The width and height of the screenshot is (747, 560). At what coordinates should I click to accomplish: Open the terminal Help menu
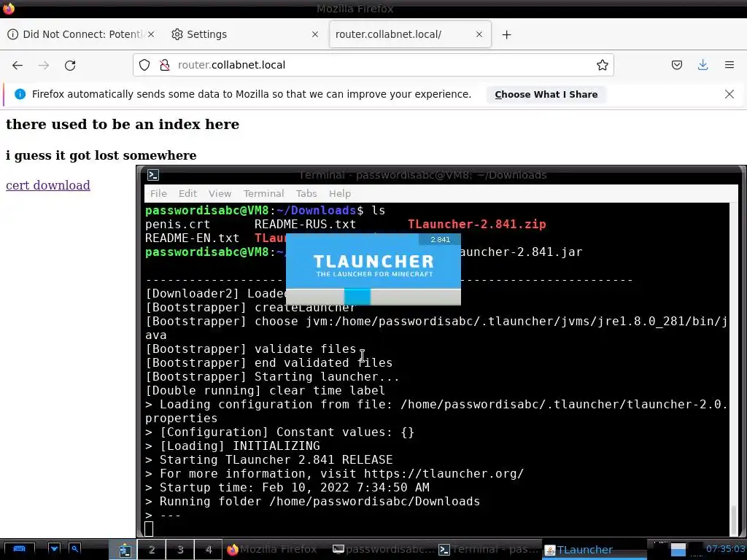click(340, 193)
